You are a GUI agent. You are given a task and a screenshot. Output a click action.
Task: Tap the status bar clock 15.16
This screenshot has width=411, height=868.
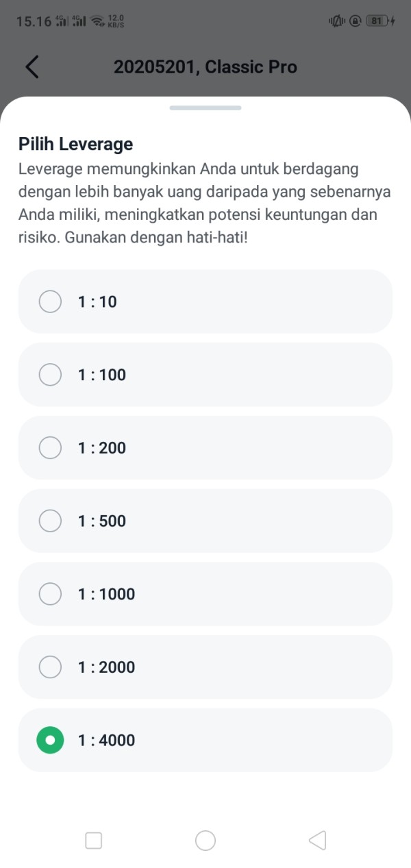click(34, 22)
